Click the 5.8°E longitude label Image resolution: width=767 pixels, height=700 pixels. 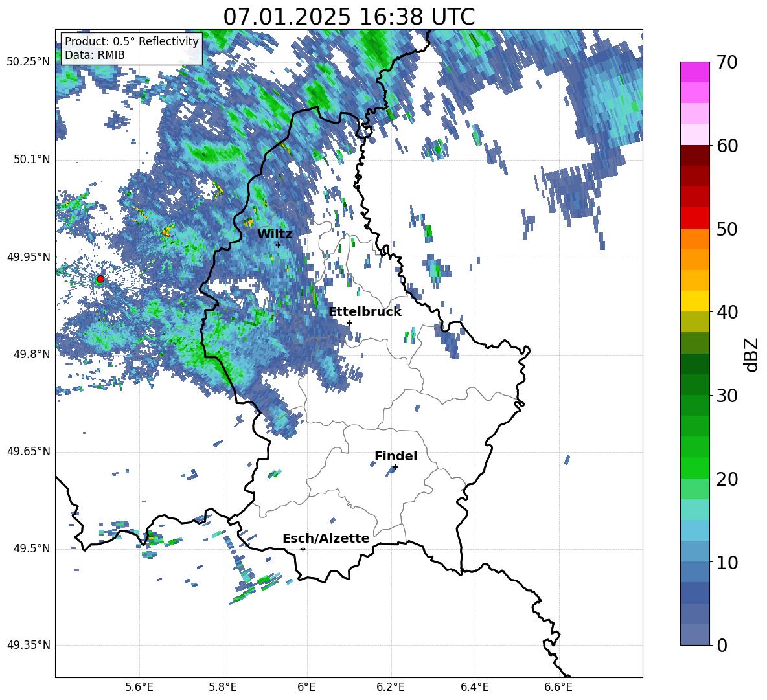(x=223, y=687)
